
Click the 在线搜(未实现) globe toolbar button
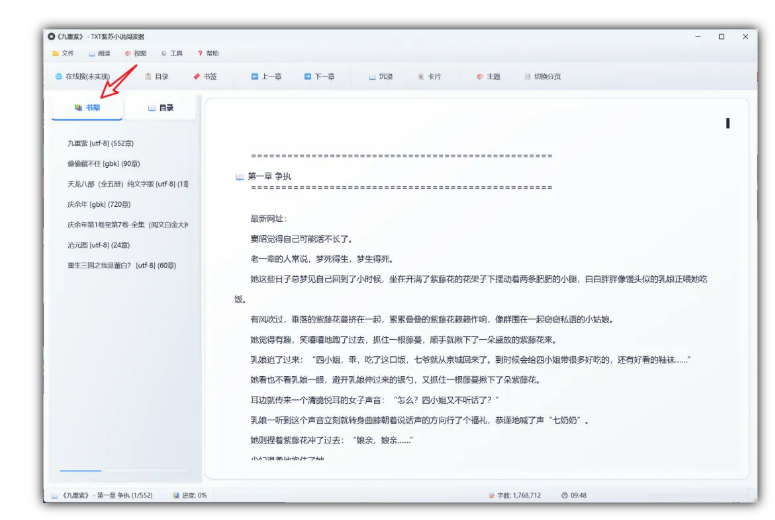pos(83,77)
